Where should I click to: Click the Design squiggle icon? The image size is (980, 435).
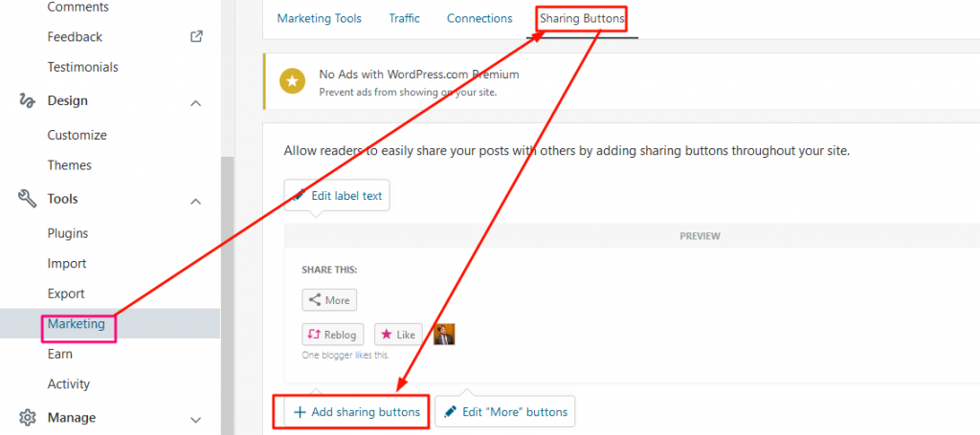pos(26,101)
